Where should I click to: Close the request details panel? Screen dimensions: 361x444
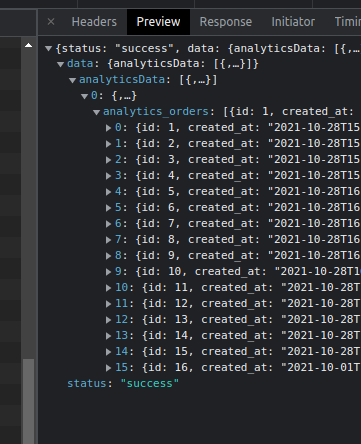tap(51, 22)
